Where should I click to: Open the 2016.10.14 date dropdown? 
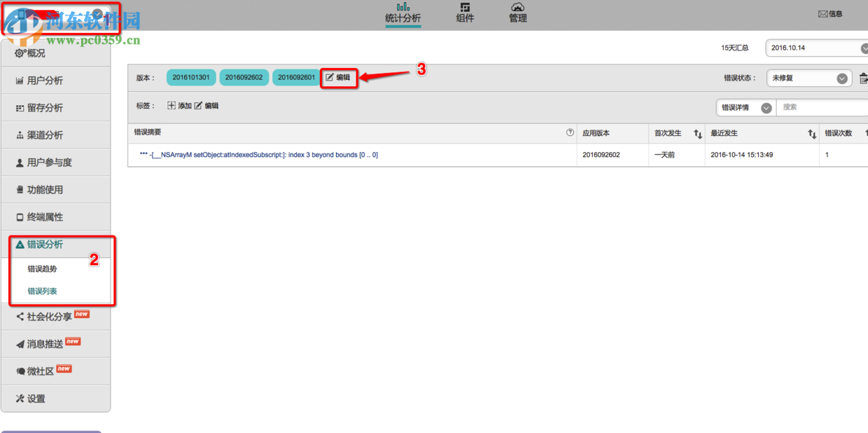[x=816, y=48]
